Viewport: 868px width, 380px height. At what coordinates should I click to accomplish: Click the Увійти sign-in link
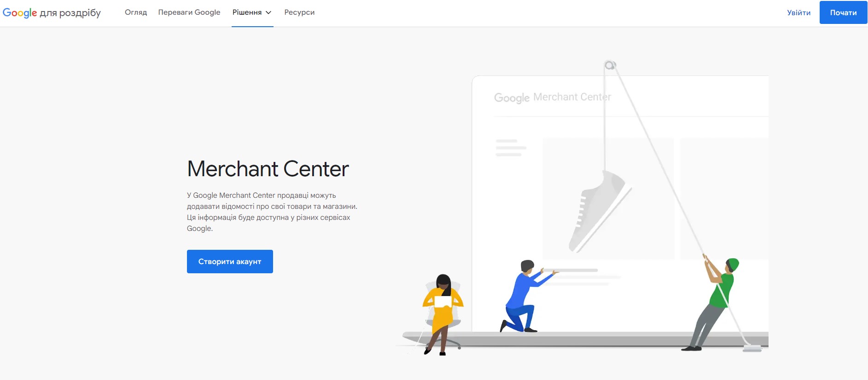[798, 13]
